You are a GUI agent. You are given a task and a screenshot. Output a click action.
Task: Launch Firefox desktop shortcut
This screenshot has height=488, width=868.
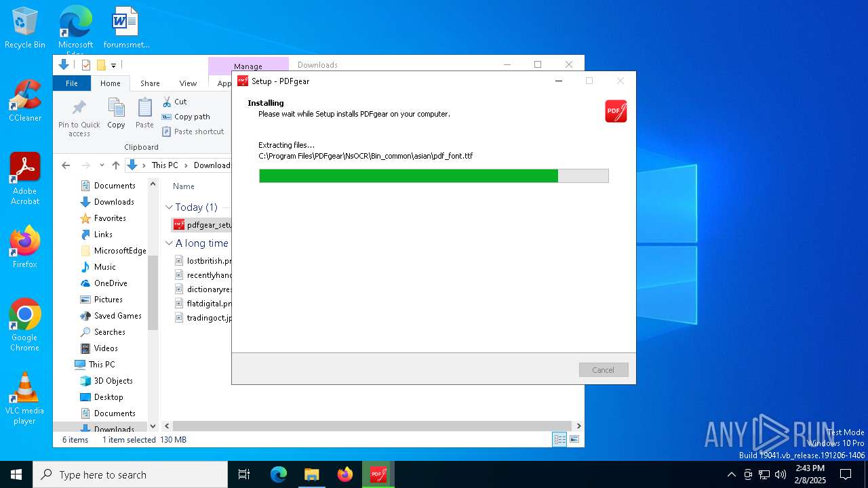tap(25, 247)
